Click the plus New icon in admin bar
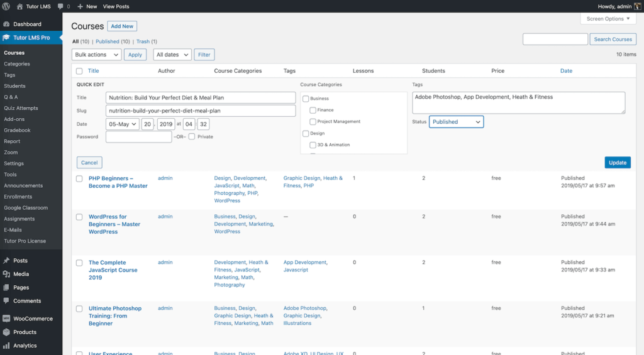 point(80,6)
